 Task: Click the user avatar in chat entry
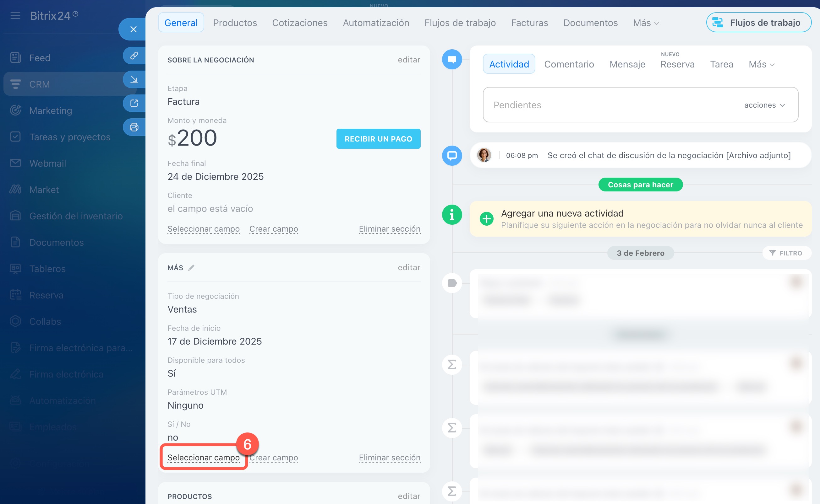pyautogui.click(x=484, y=155)
